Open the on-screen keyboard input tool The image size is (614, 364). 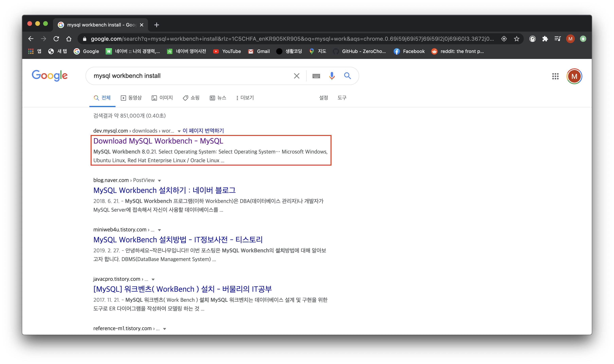tap(316, 76)
